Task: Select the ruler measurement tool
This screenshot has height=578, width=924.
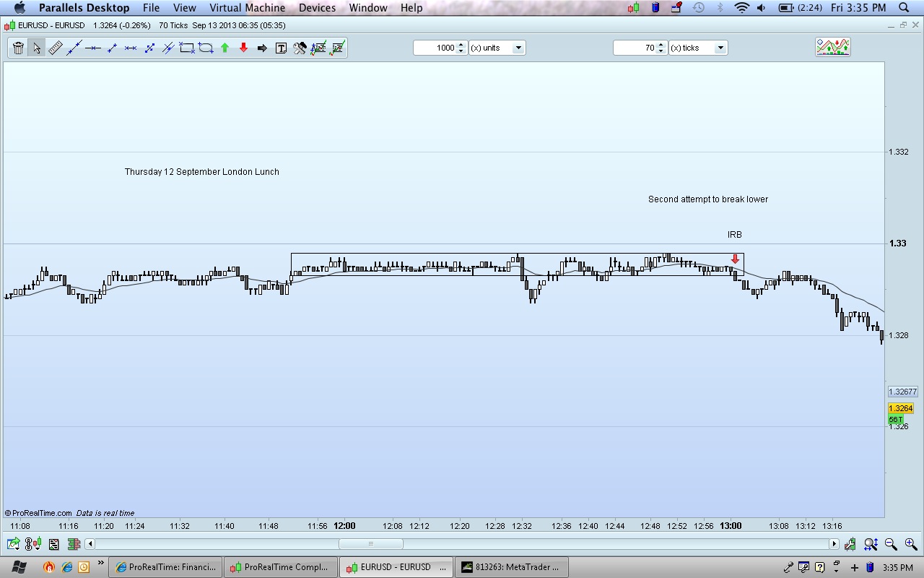Action: [55, 48]
